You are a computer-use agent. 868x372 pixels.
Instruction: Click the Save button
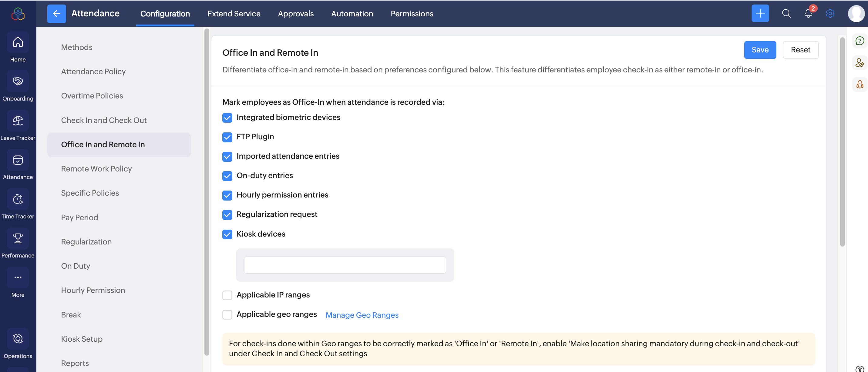[x=760, y=50]
